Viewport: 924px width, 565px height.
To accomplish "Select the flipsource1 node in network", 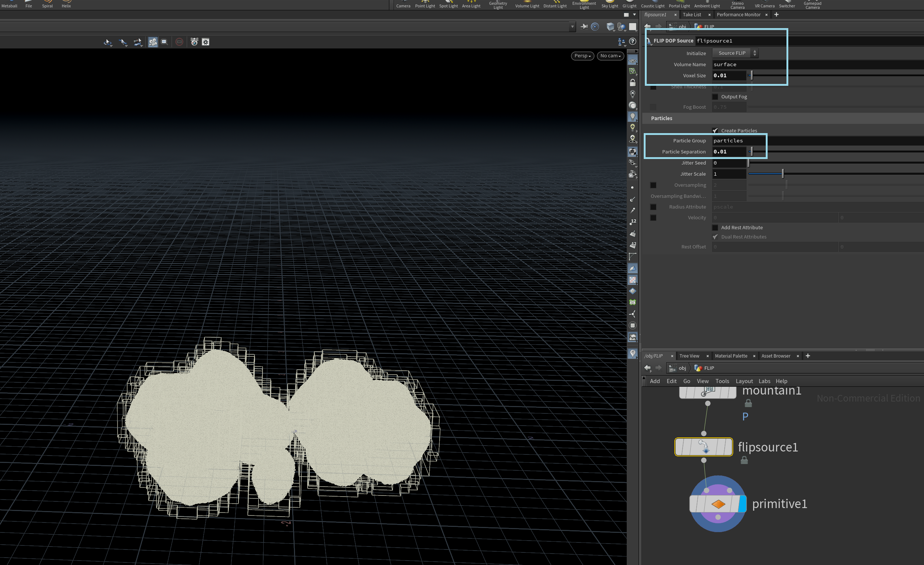I will point(703,447).
